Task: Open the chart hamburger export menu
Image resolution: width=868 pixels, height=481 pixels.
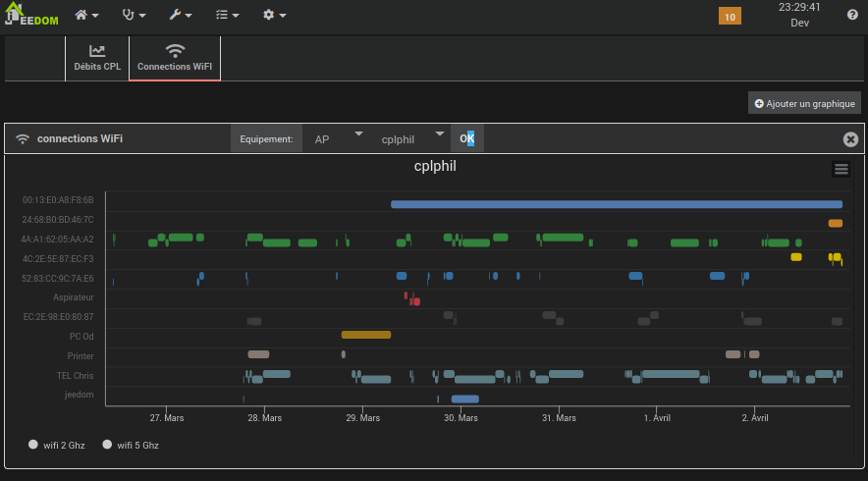Action: [x=841, y=169]
